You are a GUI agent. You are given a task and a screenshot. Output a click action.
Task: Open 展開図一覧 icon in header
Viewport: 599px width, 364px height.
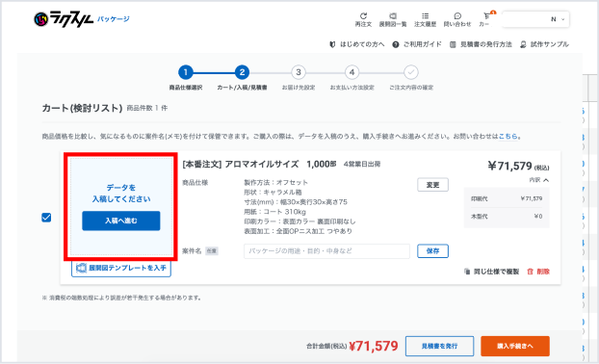[393, 19]
